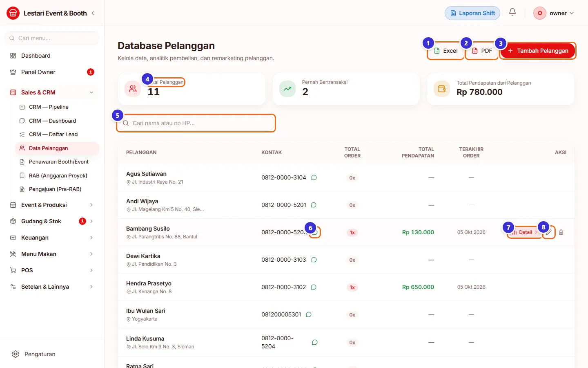Open Pengajuan (Pra-RAB) page
Viewport: 588px width, 368px height.
57,189
